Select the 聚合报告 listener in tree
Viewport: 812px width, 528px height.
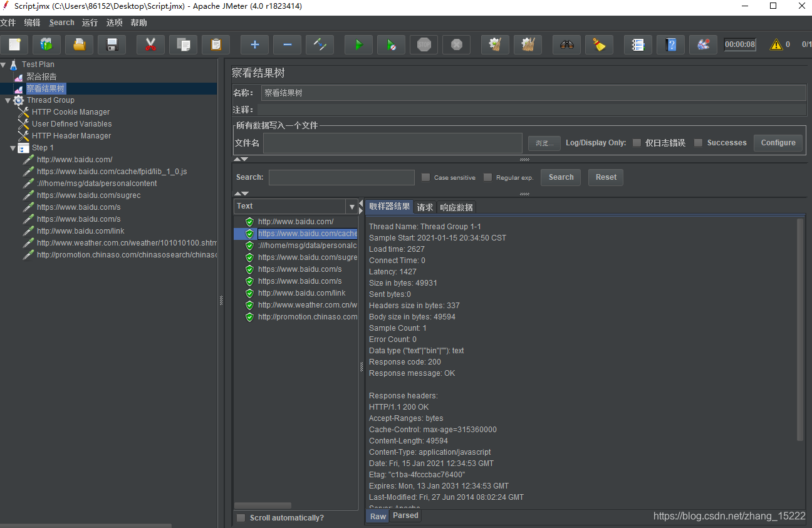[x=41, y=76]
